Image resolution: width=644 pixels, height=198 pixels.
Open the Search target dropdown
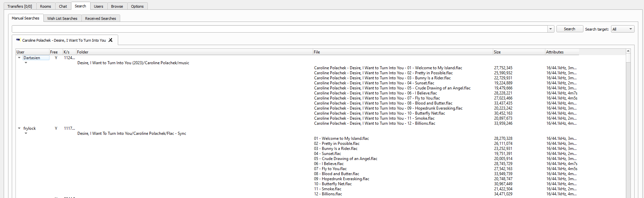pos(623,29)
